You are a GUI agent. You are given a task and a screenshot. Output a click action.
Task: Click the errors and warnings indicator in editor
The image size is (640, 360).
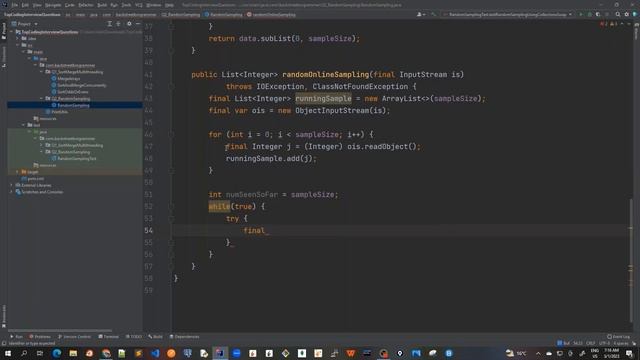608,24
